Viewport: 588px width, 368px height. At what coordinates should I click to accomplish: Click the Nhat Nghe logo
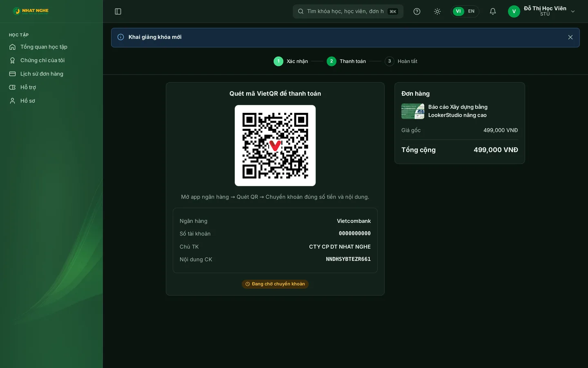31,11
